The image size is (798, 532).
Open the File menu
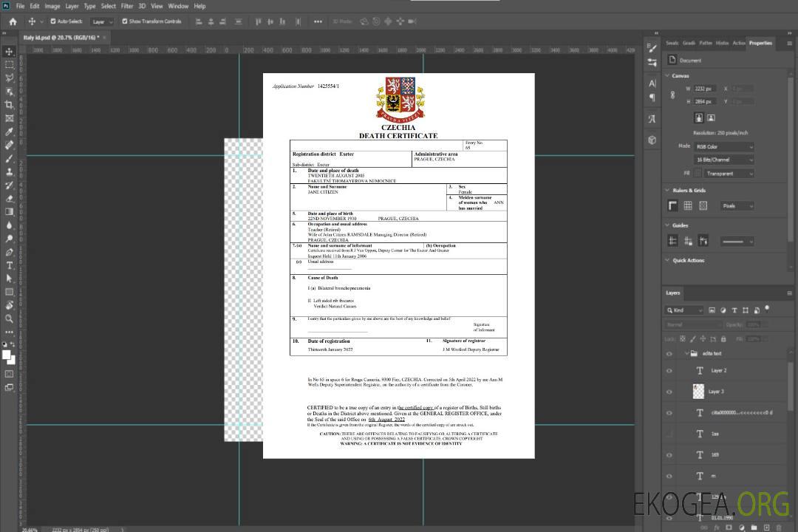point(21,6)
